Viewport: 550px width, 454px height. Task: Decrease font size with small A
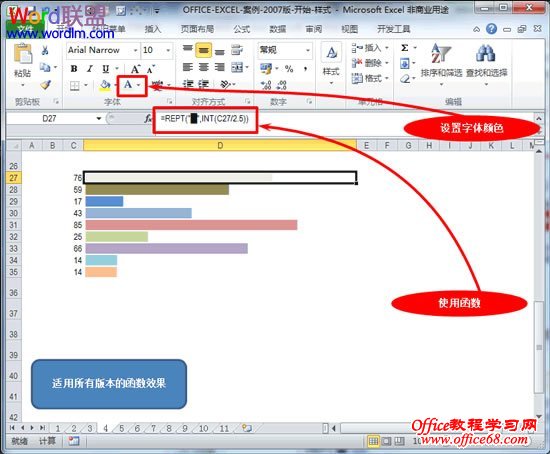(151, 69)
